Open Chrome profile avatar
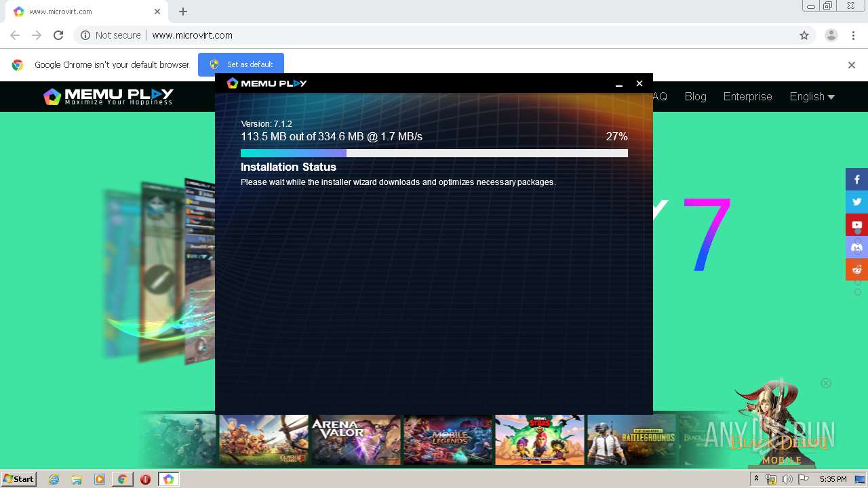The image size is (868, 488). (831, 35)
